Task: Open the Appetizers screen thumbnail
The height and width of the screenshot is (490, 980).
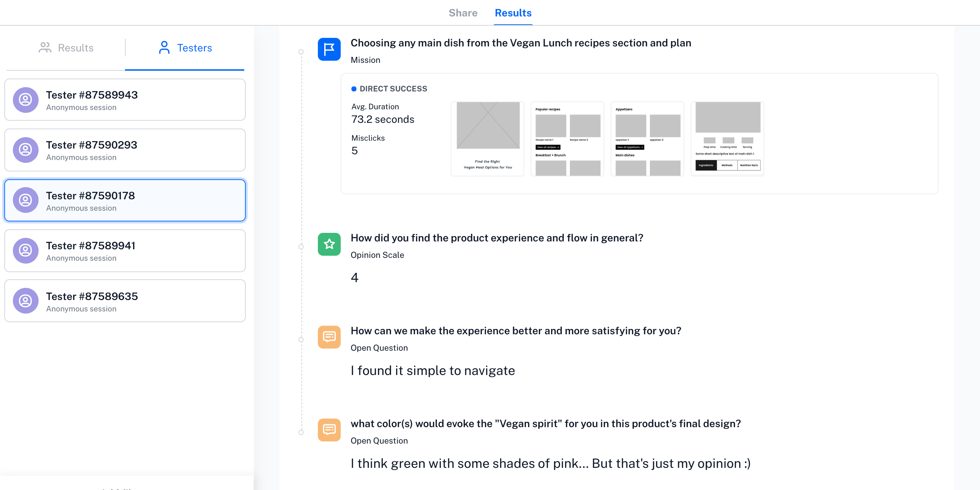Action: (x=647, y=139)
